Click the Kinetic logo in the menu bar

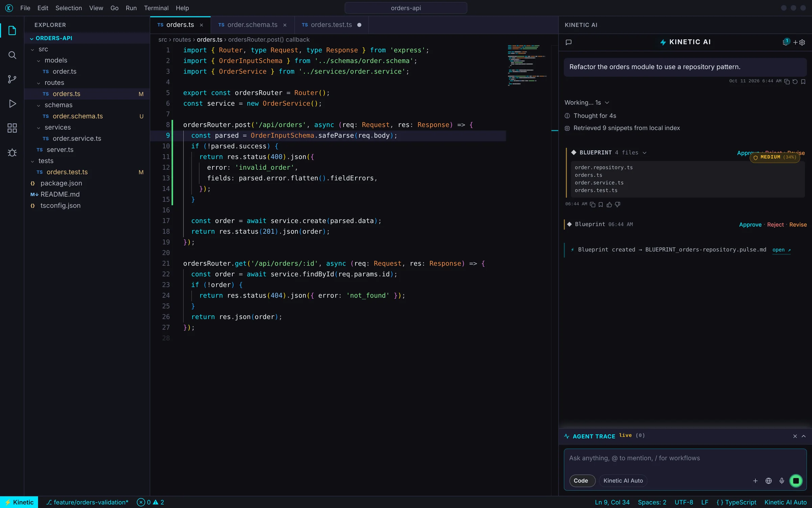[x=9, y=8]
